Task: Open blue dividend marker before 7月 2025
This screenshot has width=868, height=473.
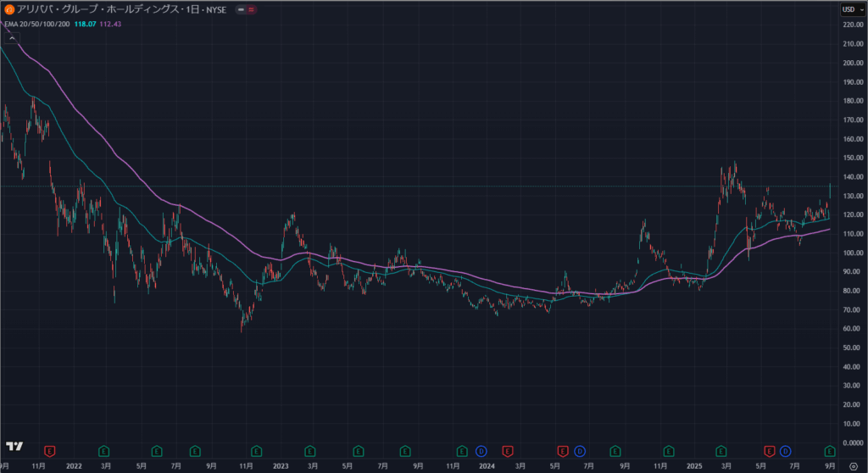Action: [786, 452]
